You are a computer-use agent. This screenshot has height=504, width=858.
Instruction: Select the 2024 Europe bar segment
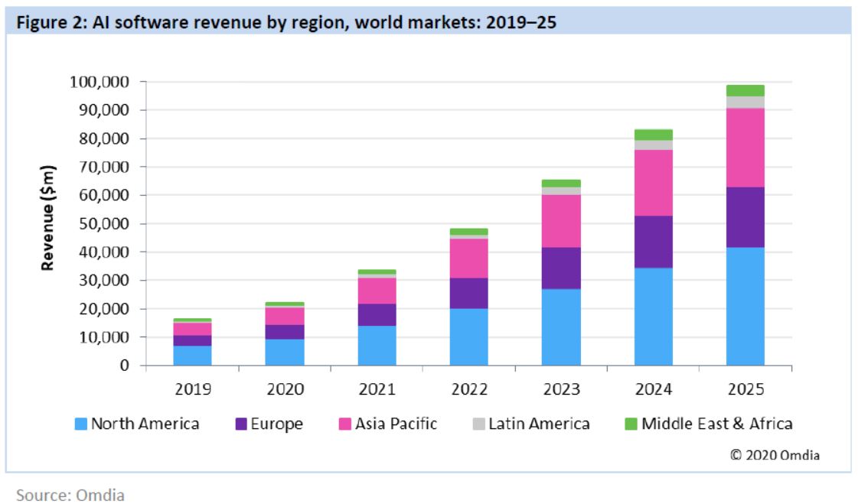[653, 241]
